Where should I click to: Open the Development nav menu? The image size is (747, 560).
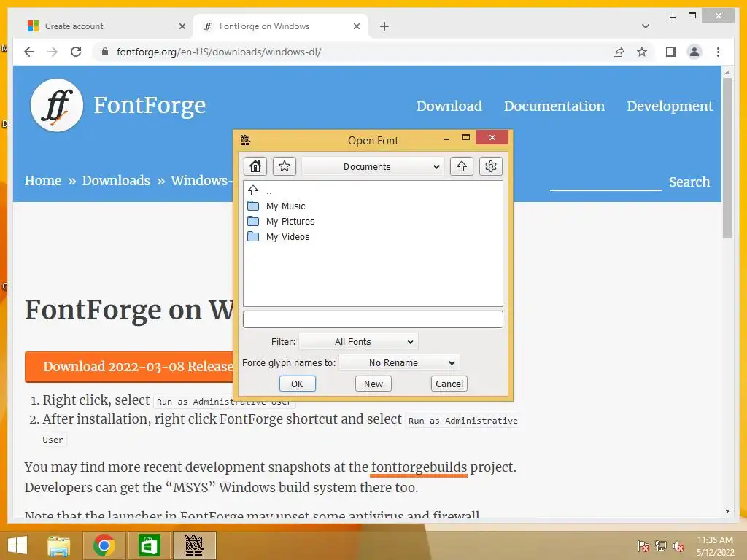tap(670, 106)
